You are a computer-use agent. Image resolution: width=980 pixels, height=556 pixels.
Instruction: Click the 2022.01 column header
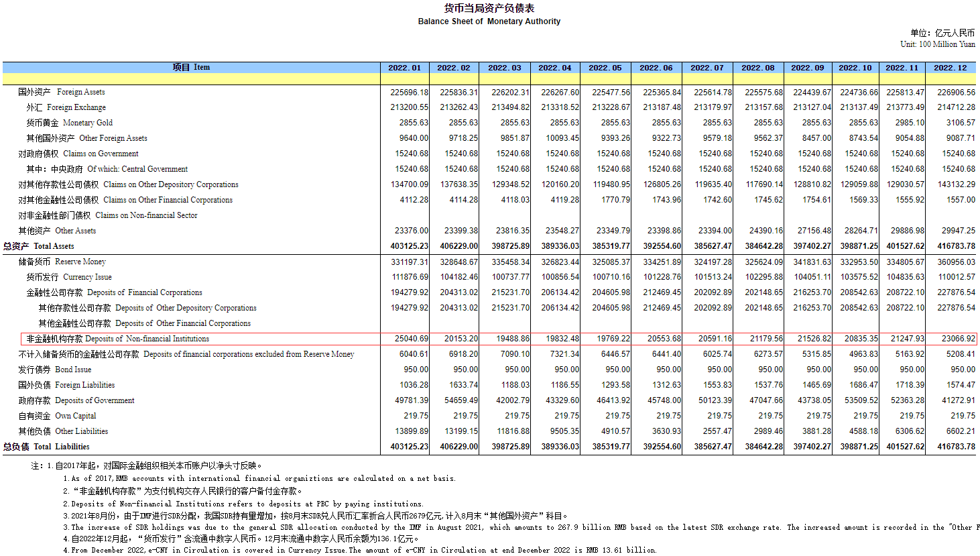tap(405, 68)
